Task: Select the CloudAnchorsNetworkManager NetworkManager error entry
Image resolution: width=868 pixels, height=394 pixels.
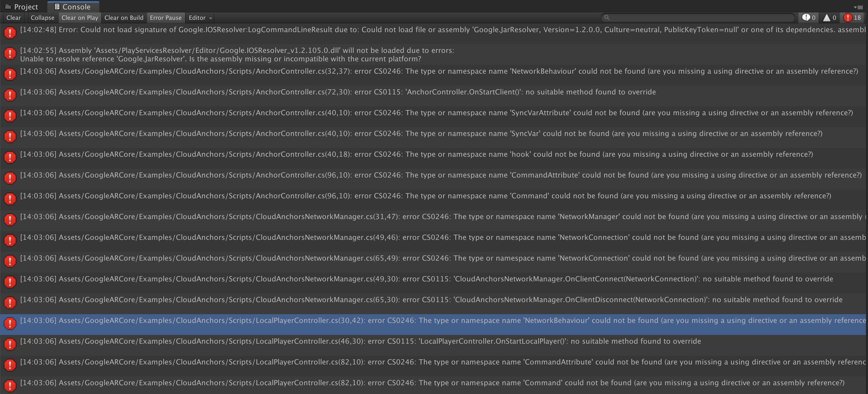Action: coord(404,216)
